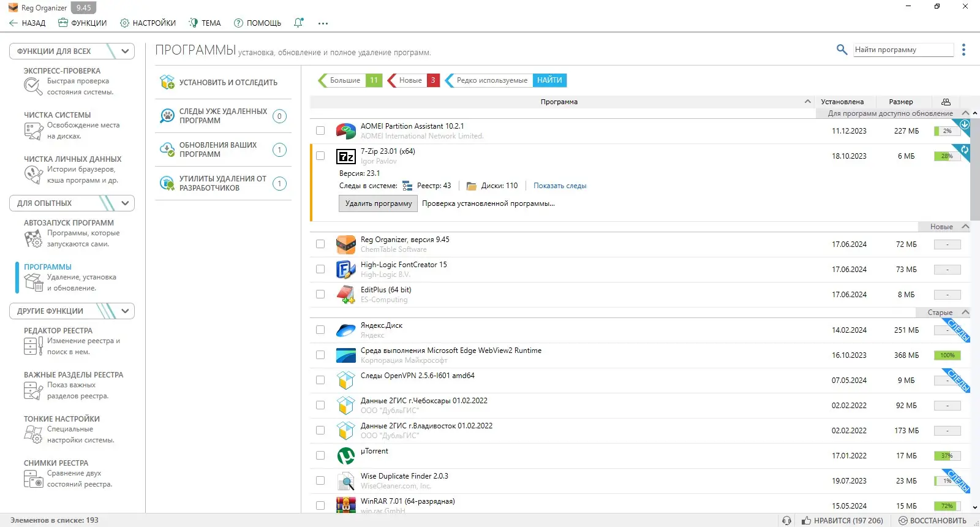Screen dimensions: 980x527
Task: Click the Important registry sections icon
Action: click(x=33, y=390)
